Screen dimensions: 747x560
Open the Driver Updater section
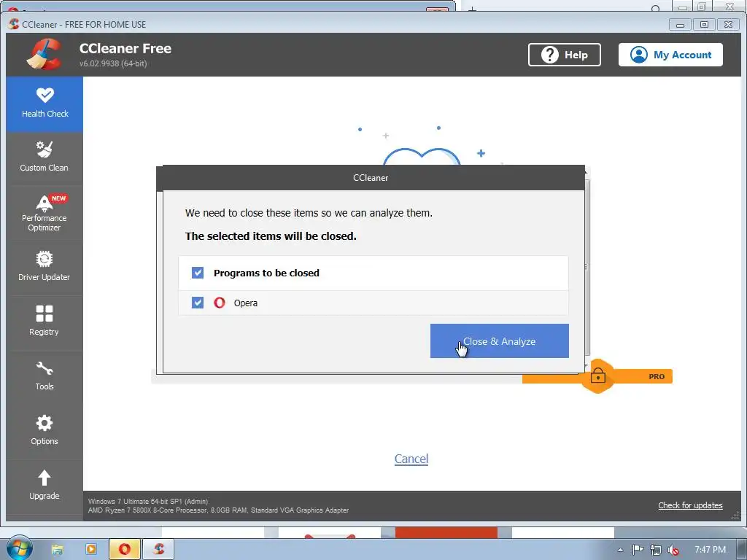coord(44,268)
